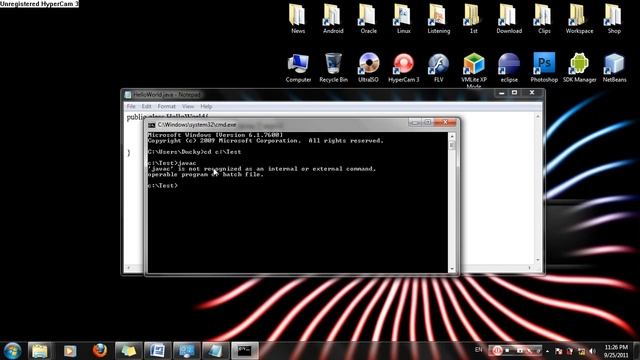Click the red HyperCam record toolbar button
The image size is (640, 360).
(x=497, y=351)
